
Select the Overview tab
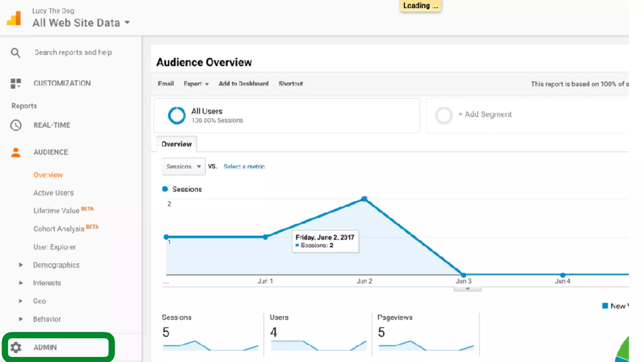pyautogui.click(x=176, y=144)
